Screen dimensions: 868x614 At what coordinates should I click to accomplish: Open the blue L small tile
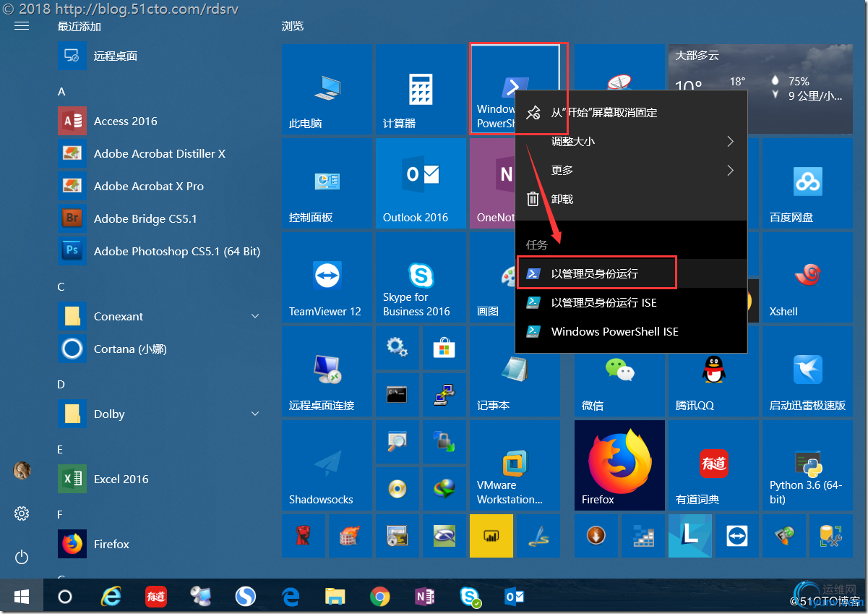click(690, 536)
